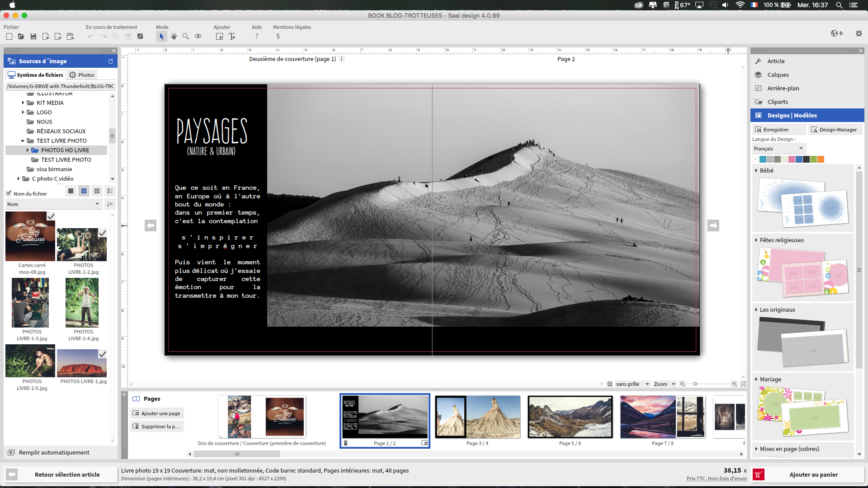Expand the KIT MEDIA folder

[x=23, y=103]
